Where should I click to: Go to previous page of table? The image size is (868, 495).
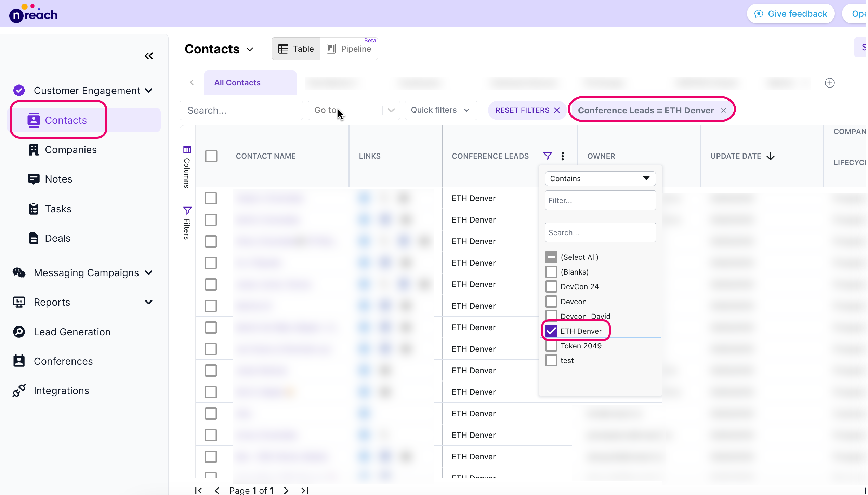[217, 491]
